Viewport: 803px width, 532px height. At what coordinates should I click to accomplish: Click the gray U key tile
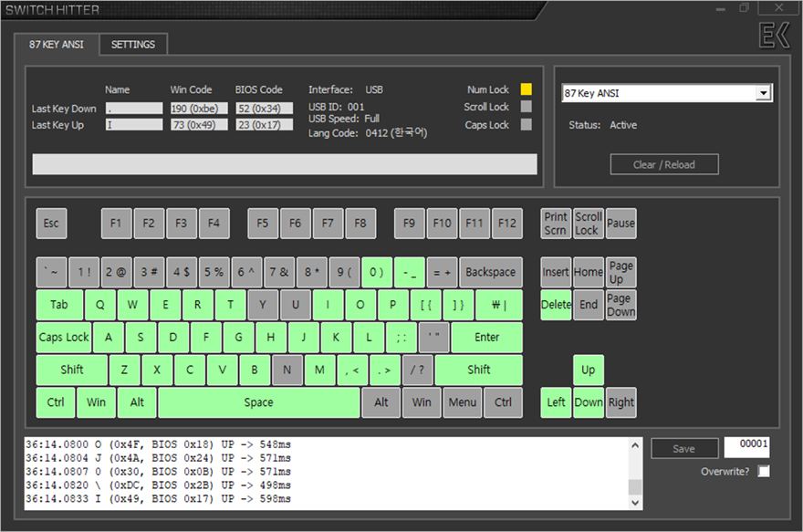[296, 305]
